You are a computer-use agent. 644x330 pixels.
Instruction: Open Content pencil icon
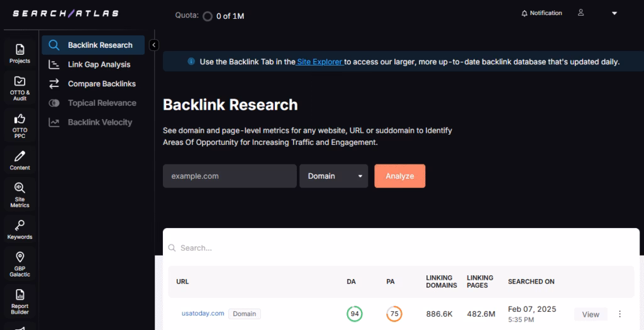[19, 160]
